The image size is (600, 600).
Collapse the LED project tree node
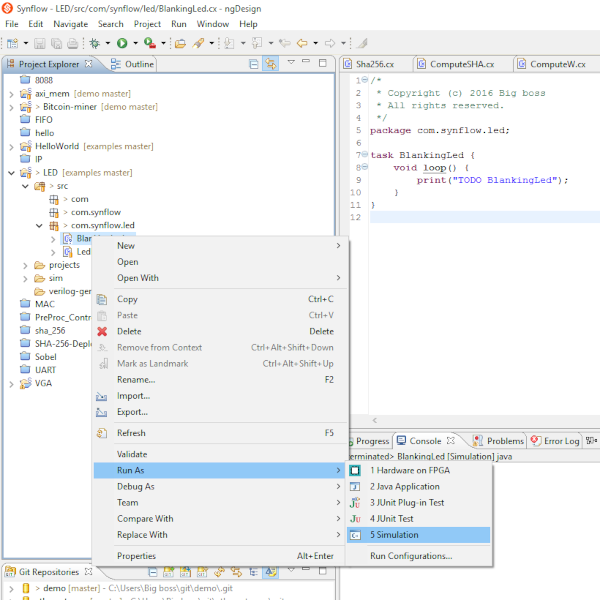12,173
